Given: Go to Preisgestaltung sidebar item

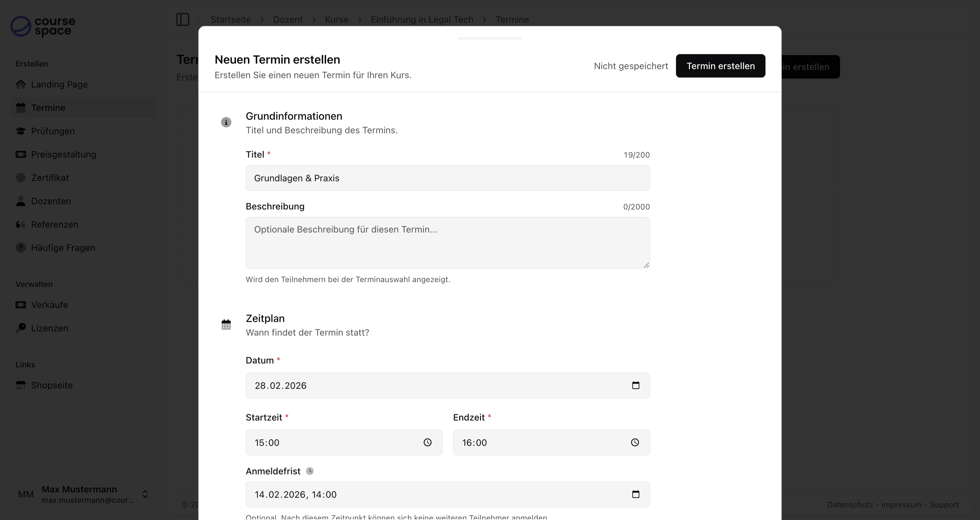Looking at the screenshot, I should click(x=63, y=154).
